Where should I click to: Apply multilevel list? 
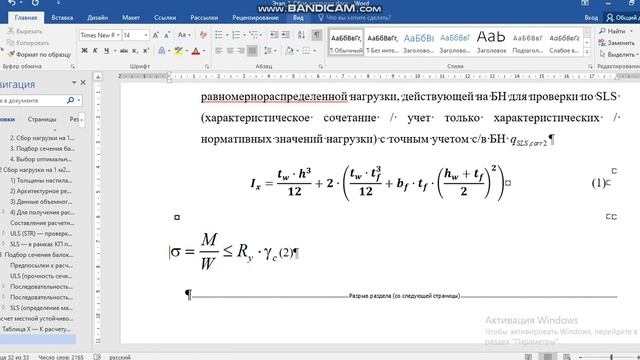pos(253,35)
